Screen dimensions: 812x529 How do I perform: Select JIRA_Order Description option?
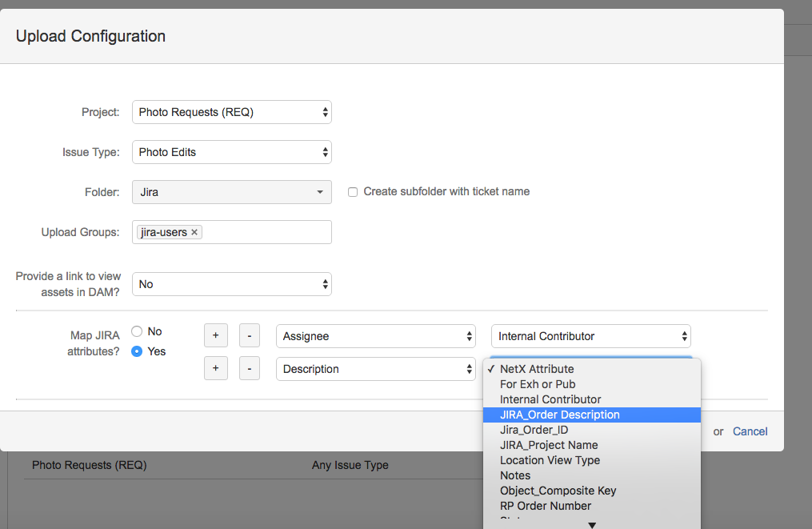point(591,415)
